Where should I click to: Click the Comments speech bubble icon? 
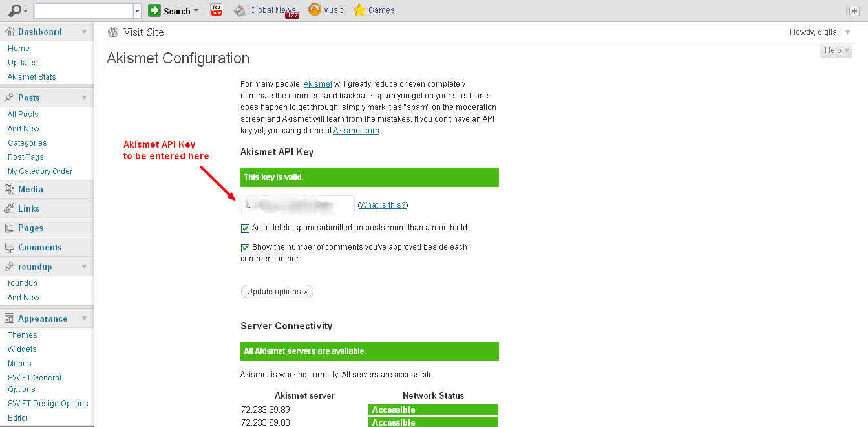pyautogui.click(x=9, y=247)
